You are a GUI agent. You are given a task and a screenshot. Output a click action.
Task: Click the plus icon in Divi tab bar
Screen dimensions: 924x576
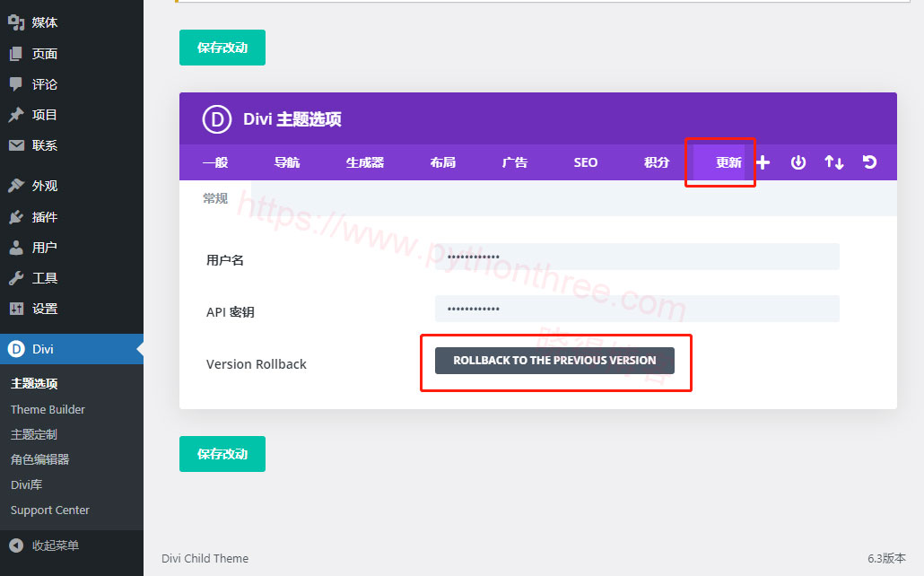[x=763, y=162]
